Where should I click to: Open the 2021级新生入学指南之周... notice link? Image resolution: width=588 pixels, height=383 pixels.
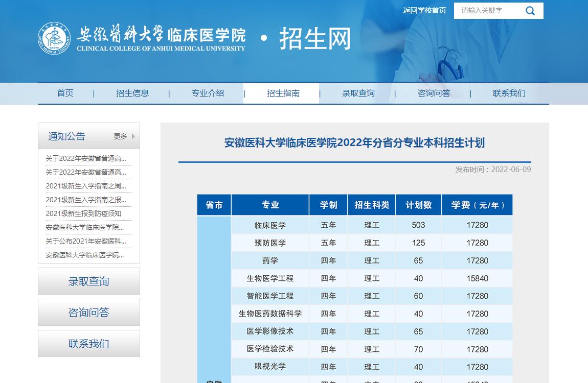tap(86, 186)
